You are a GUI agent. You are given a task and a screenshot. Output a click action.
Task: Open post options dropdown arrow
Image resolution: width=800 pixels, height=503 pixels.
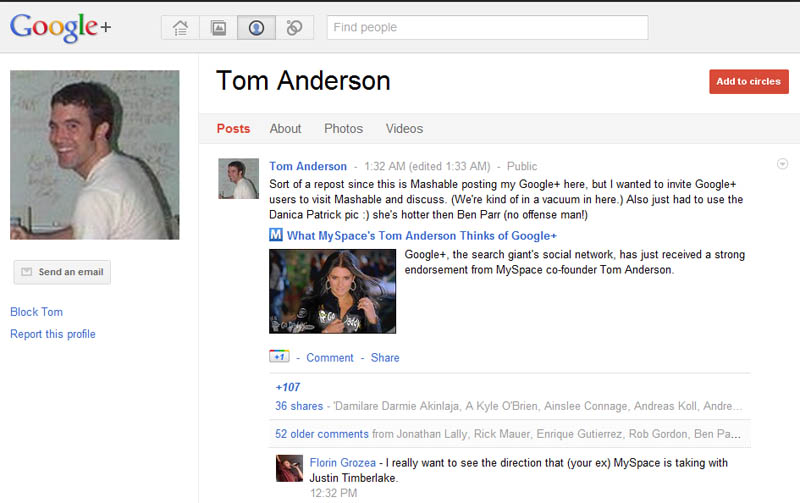782,164
